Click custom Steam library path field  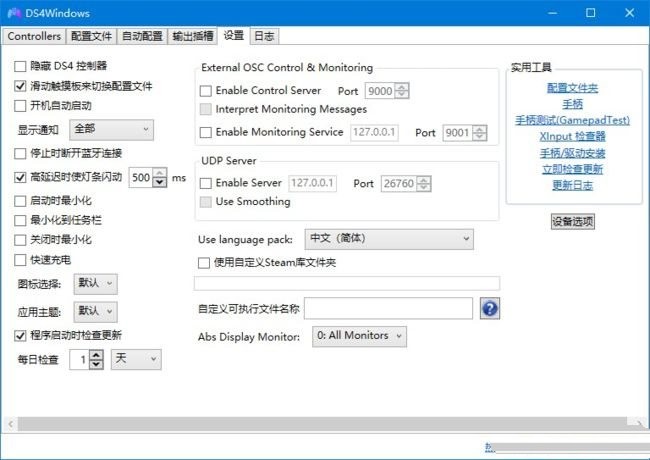(347, 283)
